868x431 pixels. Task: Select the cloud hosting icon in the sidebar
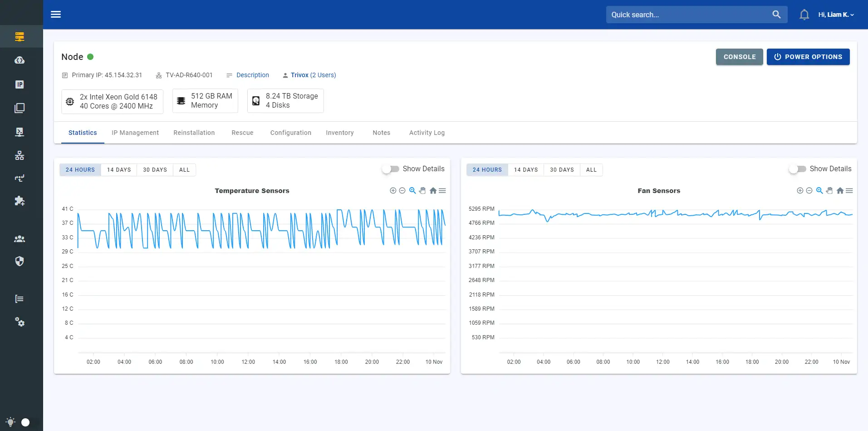pos(20,60)
